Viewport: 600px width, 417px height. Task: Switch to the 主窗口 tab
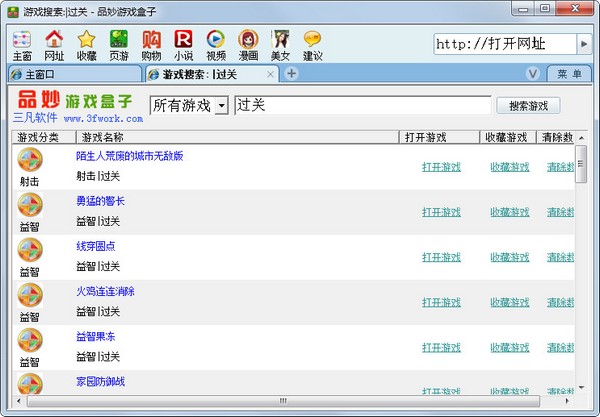tap(70, 74)
